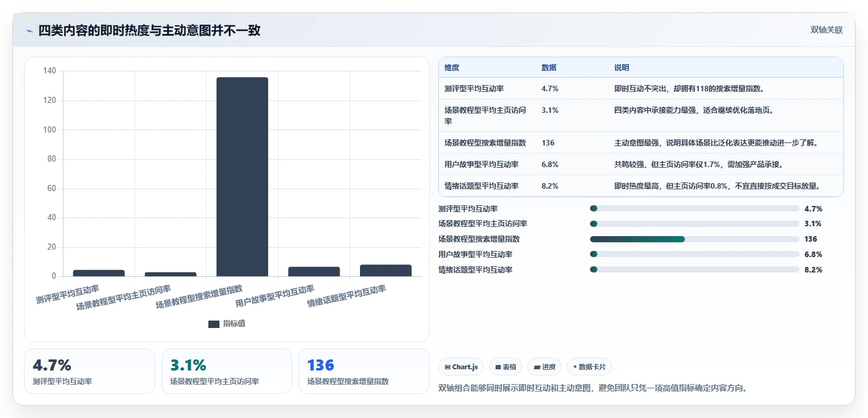Select table cell 用户故事型平均互动率
This screenshot has height=418, width=868.
click(481, 165)
